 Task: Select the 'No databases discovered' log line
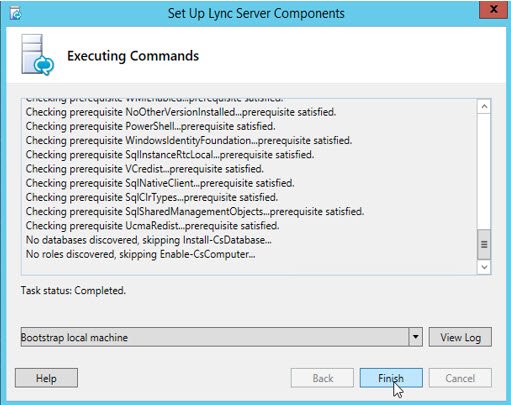[x=148, y=240]
